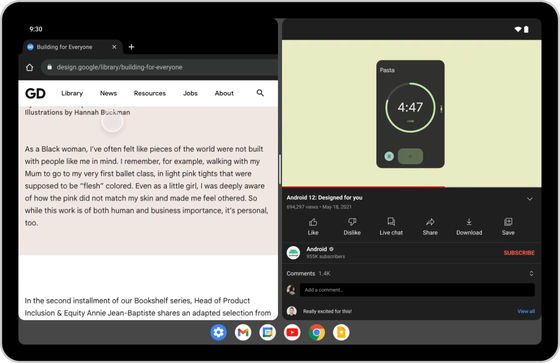Tap the Pasta timer video player
Image resolution: width=560 pixels, height=363 pixels.
[411, 113]
